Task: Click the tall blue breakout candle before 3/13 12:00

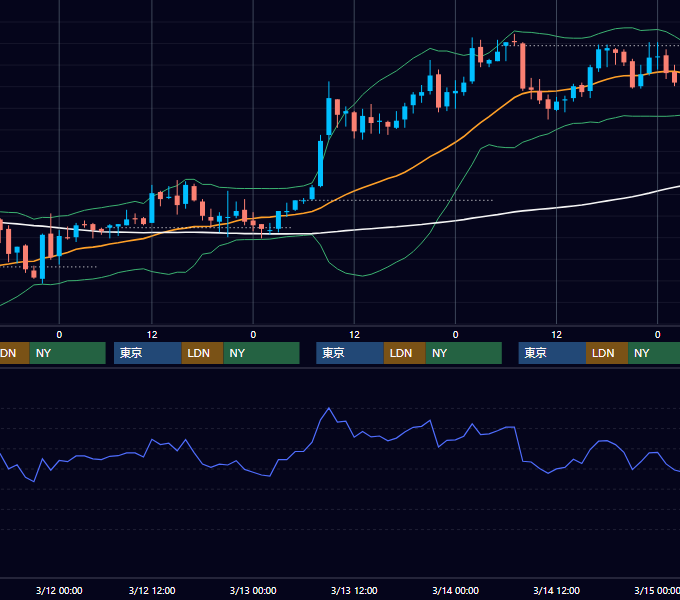Action: 320,163
